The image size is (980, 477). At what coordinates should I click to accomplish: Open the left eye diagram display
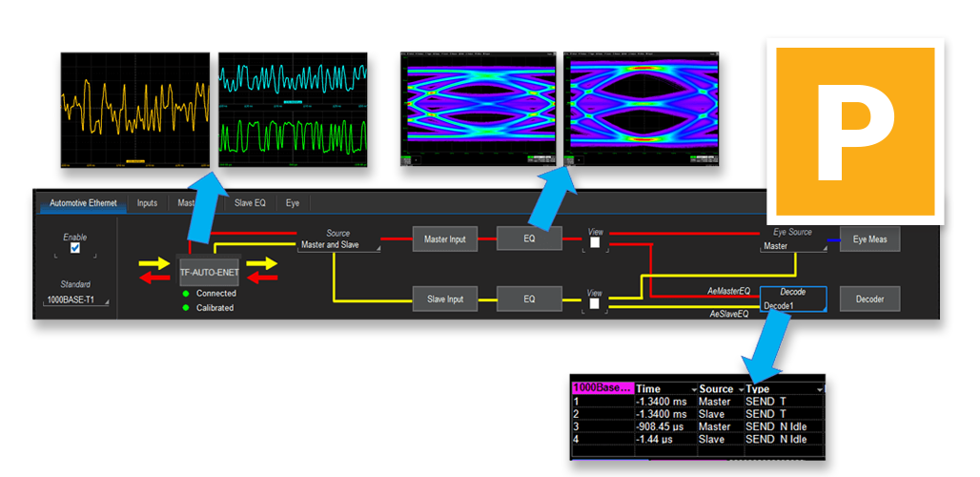click(x=478, y=110)
